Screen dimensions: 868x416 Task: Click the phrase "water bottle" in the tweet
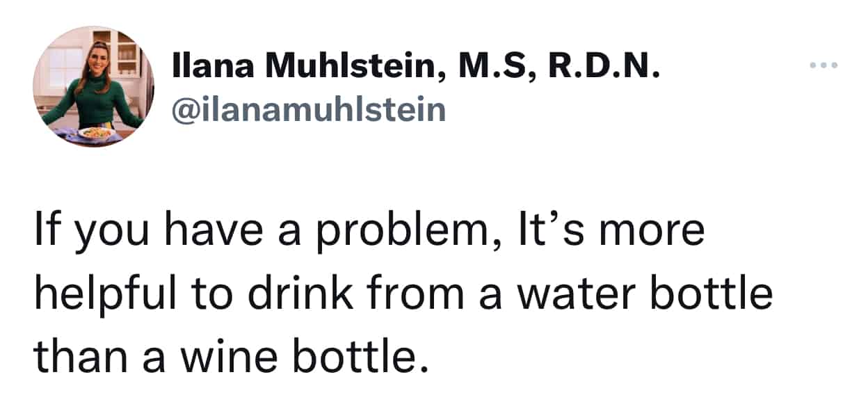click(646, 296)
